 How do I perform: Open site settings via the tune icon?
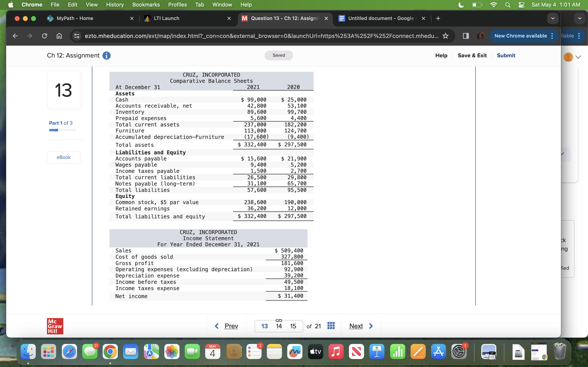77,36
